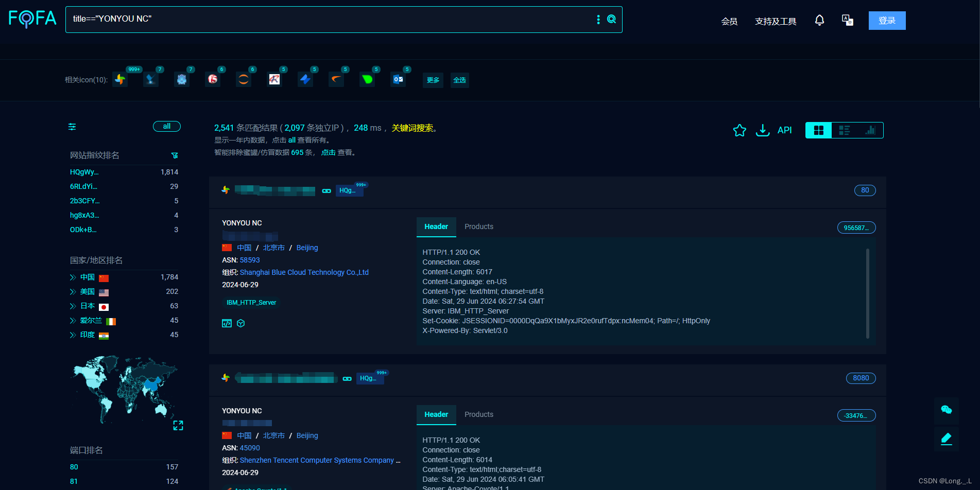Switch to grid card view
The width and height of the screenshot is (980, 490).
coord(819,130)
